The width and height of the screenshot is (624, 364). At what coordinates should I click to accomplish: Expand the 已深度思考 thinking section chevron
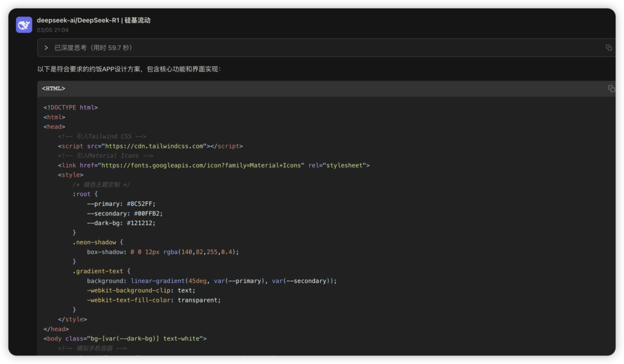tap(46, 47)
